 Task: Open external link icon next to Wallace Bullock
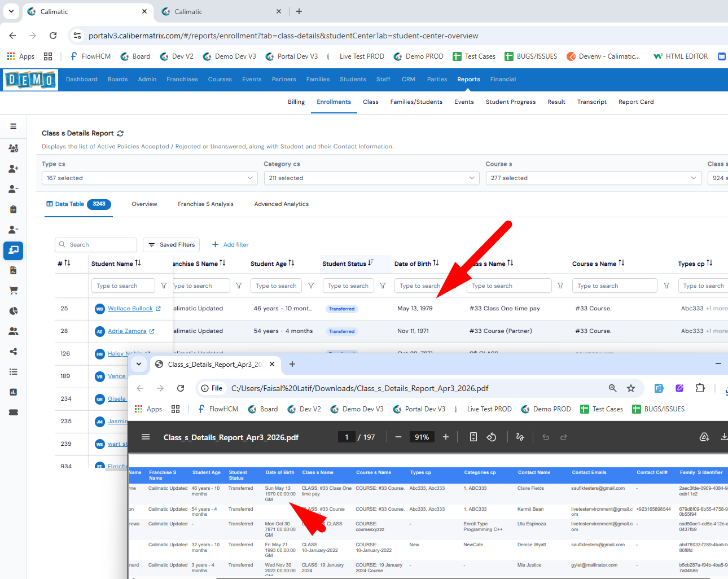click(158, 309)
